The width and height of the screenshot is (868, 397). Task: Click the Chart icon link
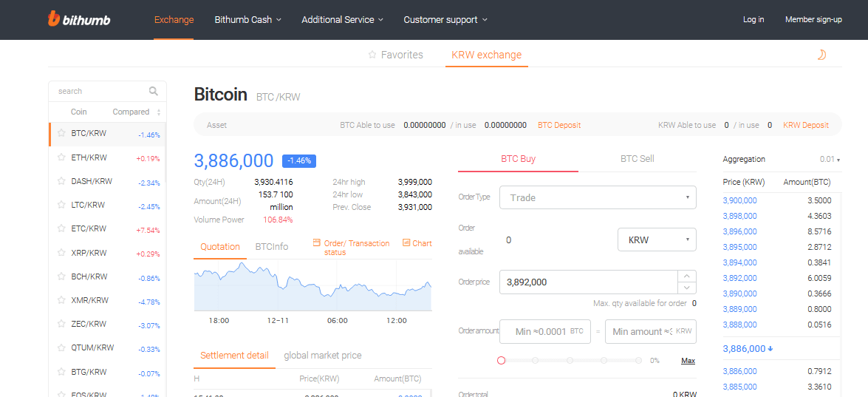coord(417,243)
